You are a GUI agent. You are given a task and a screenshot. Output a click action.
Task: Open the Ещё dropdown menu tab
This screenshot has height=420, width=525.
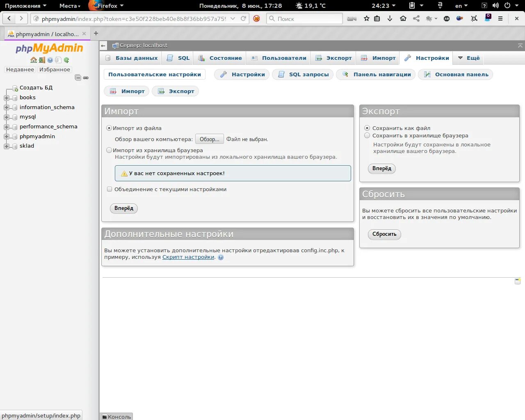pyautogui.click(x=468, y=58)
